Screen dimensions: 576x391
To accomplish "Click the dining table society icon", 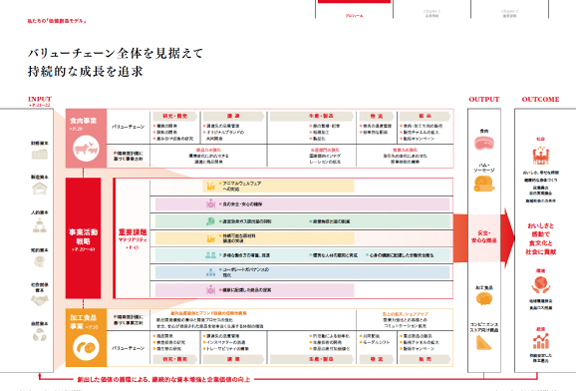I will [540, 155].
